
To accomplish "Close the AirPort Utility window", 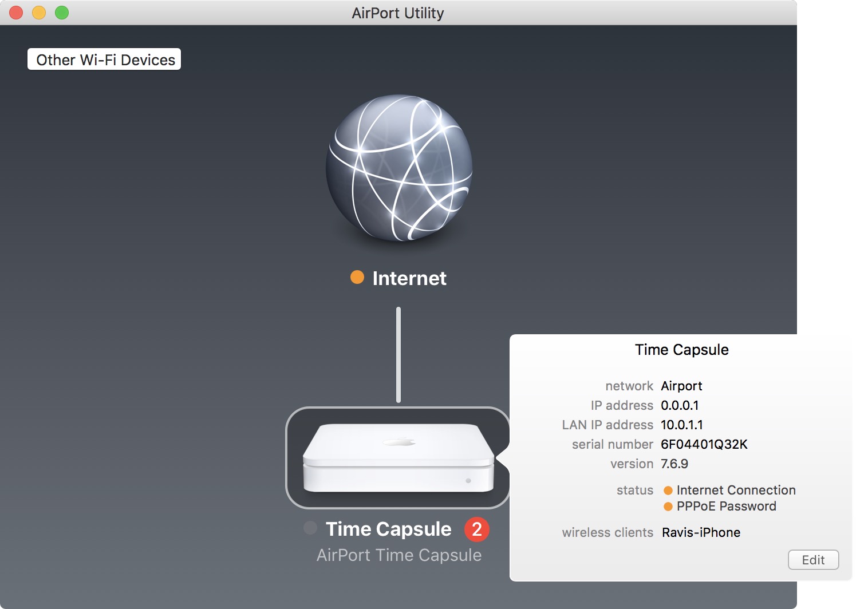I will pos(16,13).
